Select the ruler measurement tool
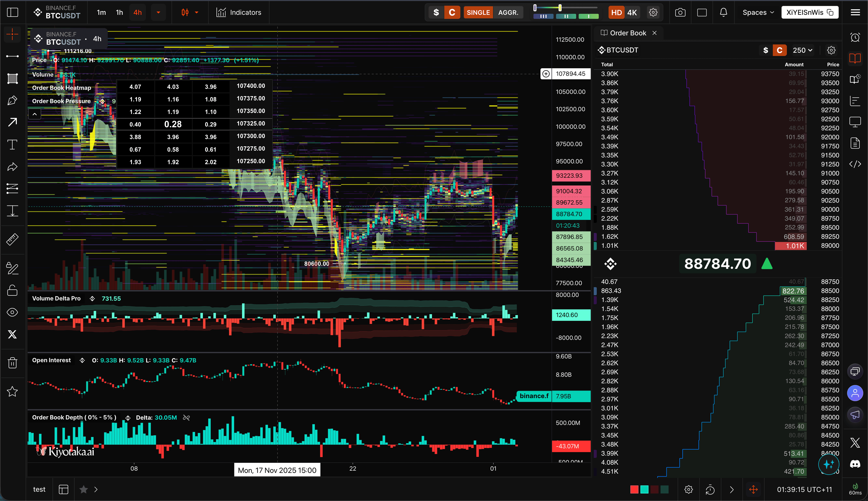This screenshot has width=868, height=501. (x=12, y=239)
